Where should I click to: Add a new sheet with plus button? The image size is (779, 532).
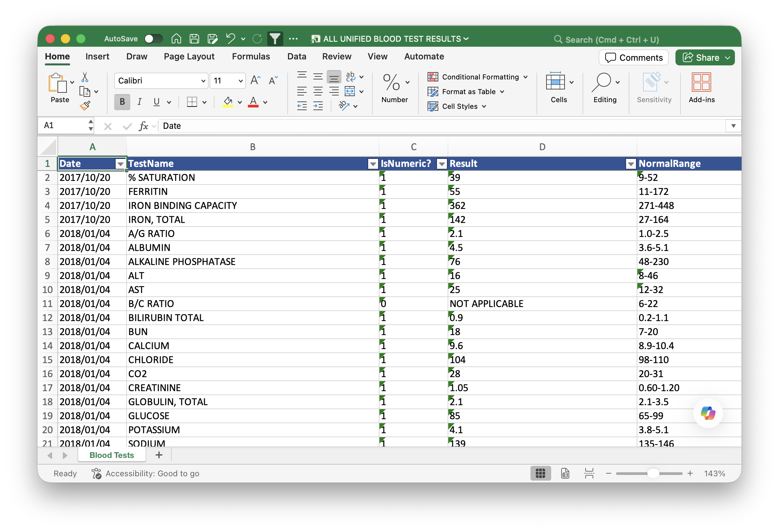point(159,455)
